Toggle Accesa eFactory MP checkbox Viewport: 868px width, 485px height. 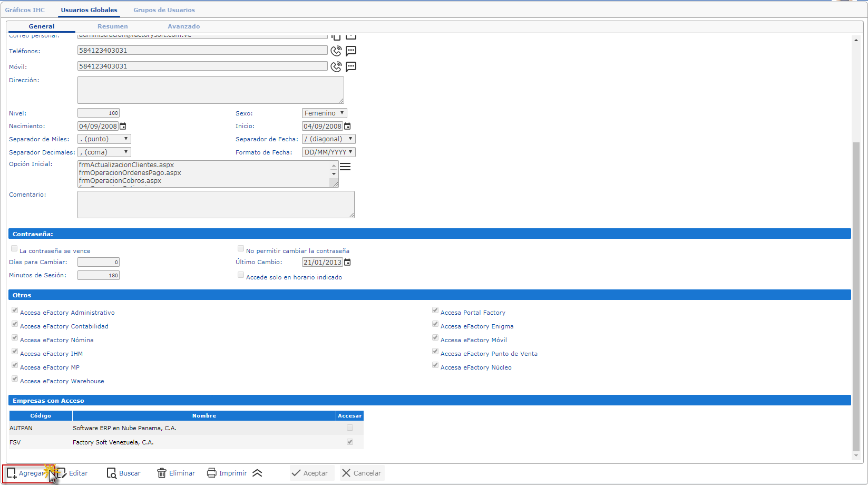click(15, 365)
